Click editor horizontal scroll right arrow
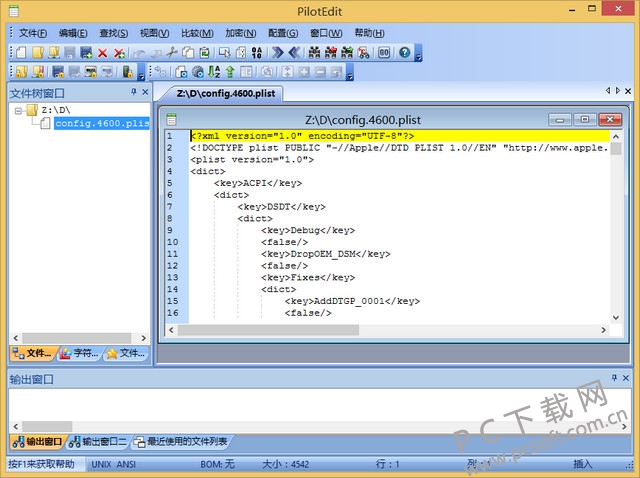This screenshot has height=478, width=640. pyautogui.click(x=603, y=330)
